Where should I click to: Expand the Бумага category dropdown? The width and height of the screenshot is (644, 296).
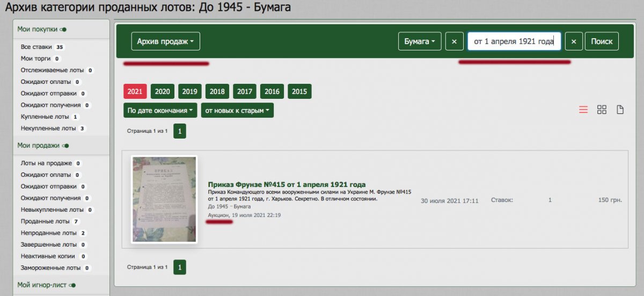pos(419,41)
